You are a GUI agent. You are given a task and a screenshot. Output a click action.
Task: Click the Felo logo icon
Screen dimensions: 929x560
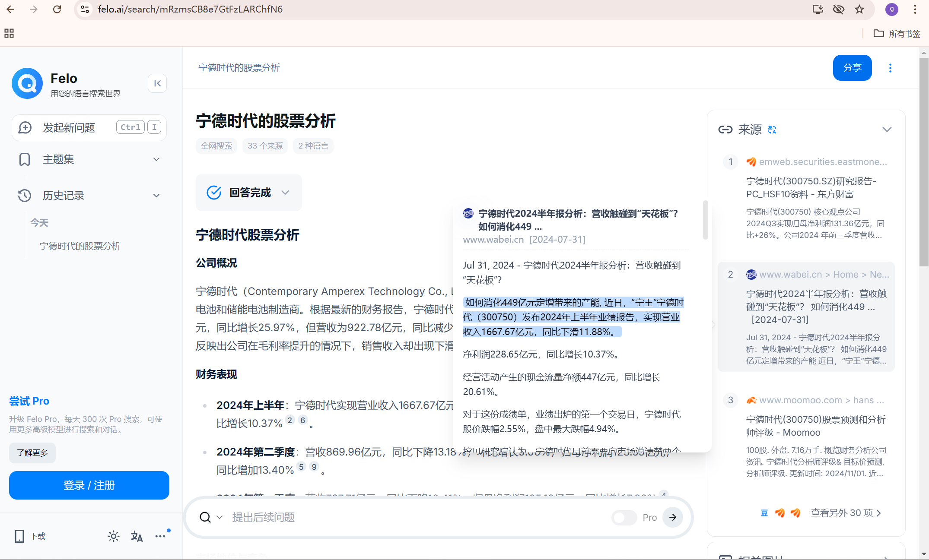pos(27,83)
